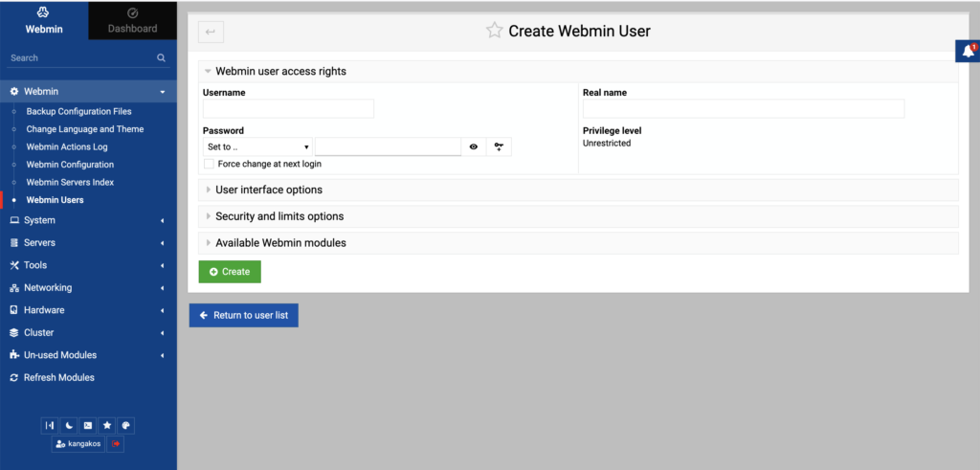Open favorites with the sidebar star icon
The height and width of the screenshot is (470, 980).
[107, 426]
